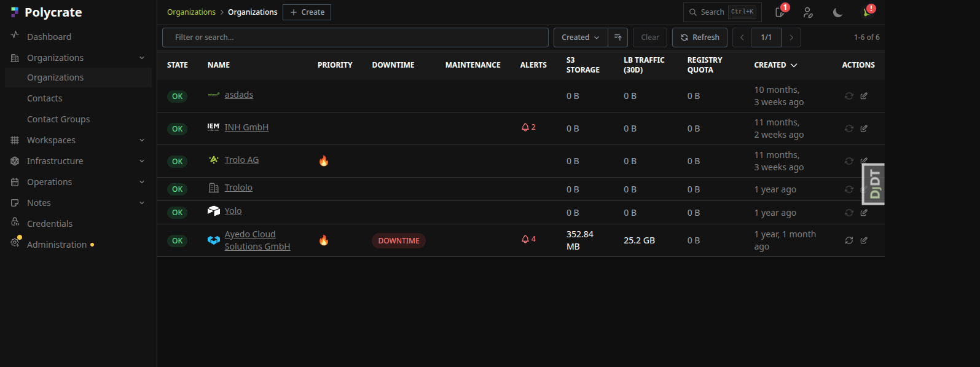This screenshot has height=367, width=980.
Task: Go to the next page arrow
Action: [791, 37]
